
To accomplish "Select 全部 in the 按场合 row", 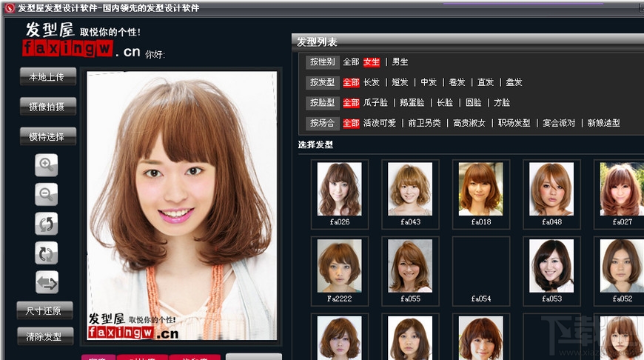I will click(x=351, y=123).
